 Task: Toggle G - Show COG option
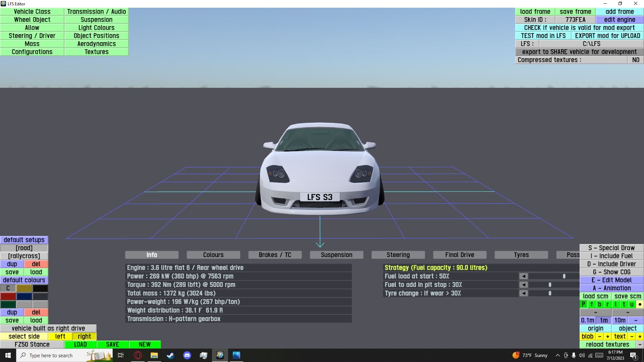coord(611,272)
